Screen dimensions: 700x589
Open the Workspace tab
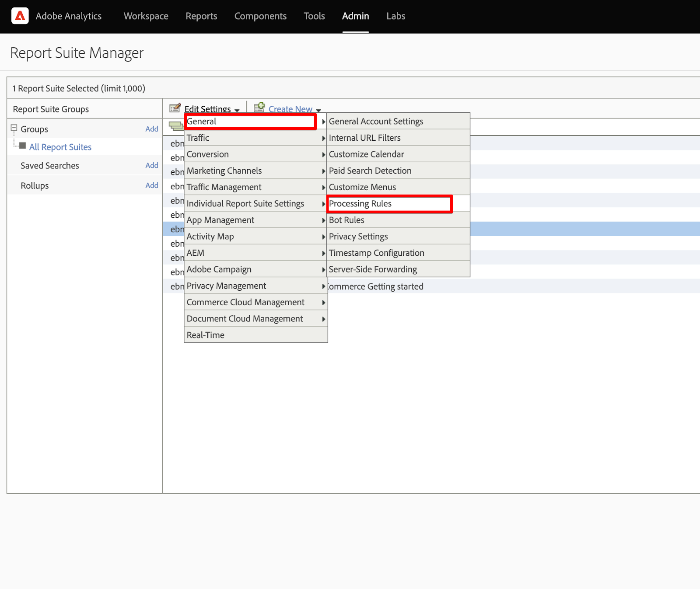(146, 16)
